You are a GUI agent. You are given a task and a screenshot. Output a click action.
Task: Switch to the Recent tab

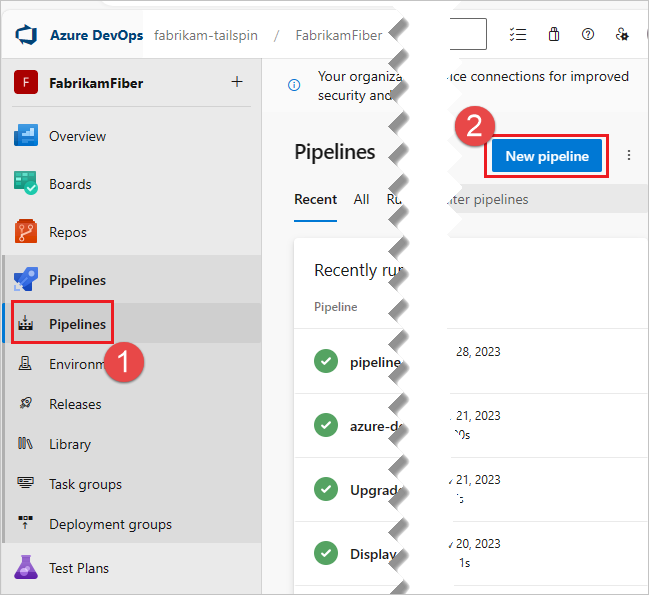pyautogui.click(x=315, y=199)
